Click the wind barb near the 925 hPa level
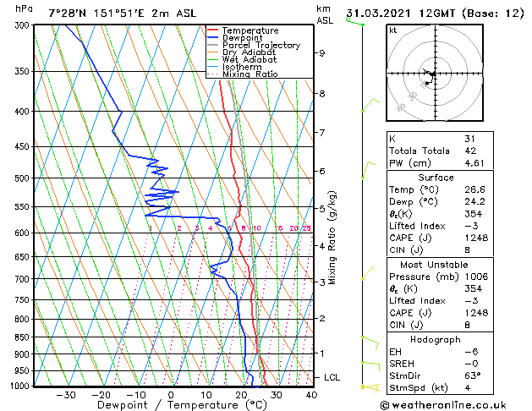532x411 pixels. (x=370, y=367)
